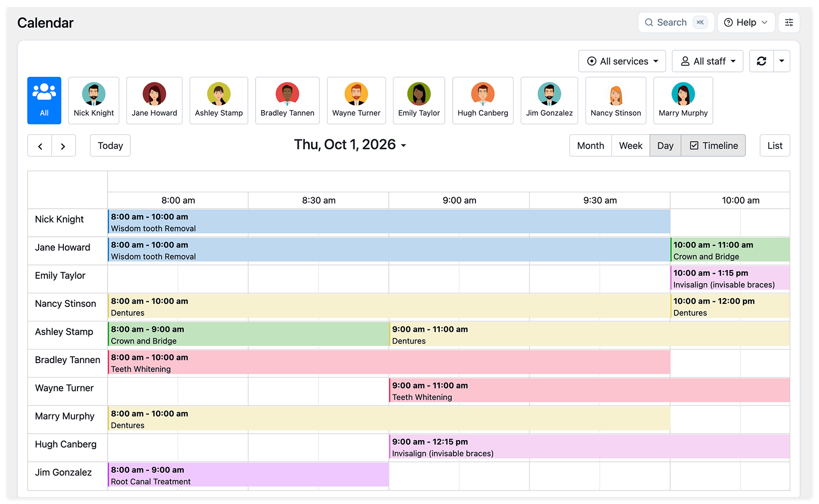This screenshot has width=819, height=504.
Task: Open Ashley Stamp's Crown and Bridge appointment
Action: tap(248, 334)
